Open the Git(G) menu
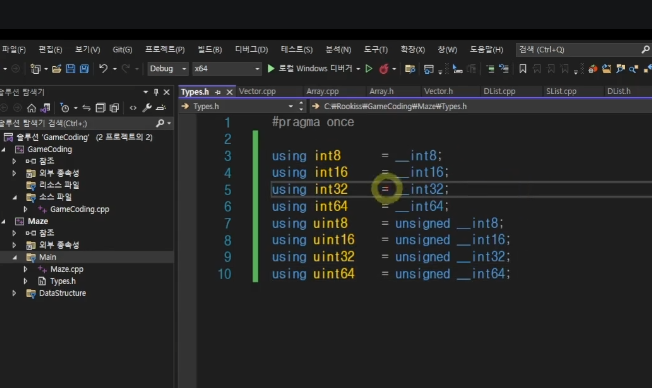Viewport: 652px width, 388px height. (x=122, y=49)
